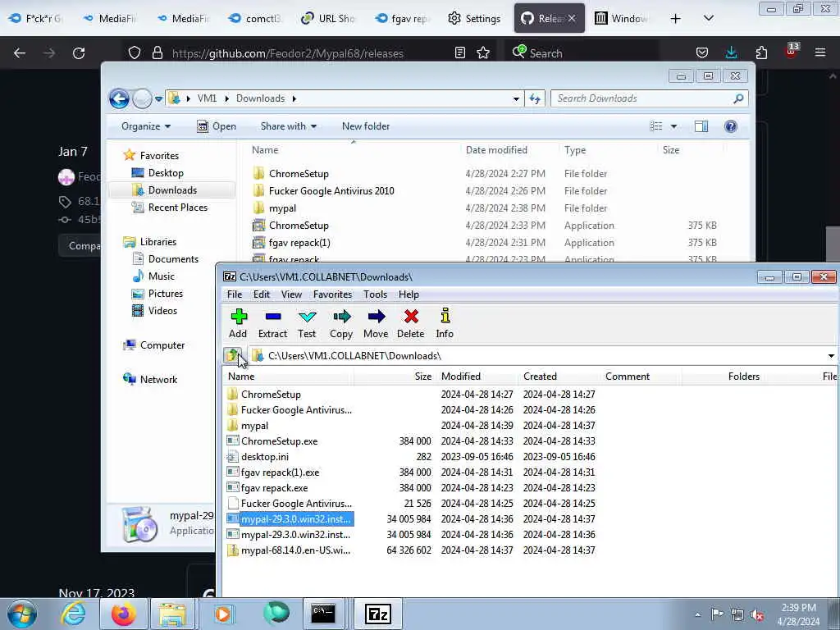
Task: Sort Explorer by Date modified column
Action: (x=496, y=150)
